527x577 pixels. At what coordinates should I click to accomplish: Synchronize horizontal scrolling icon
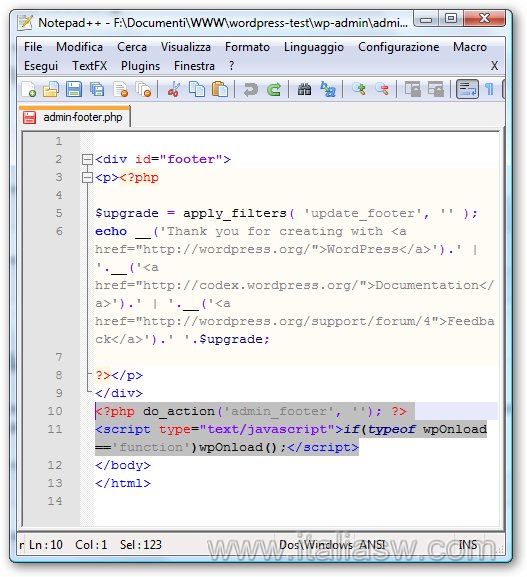click(x=436, y=89)
